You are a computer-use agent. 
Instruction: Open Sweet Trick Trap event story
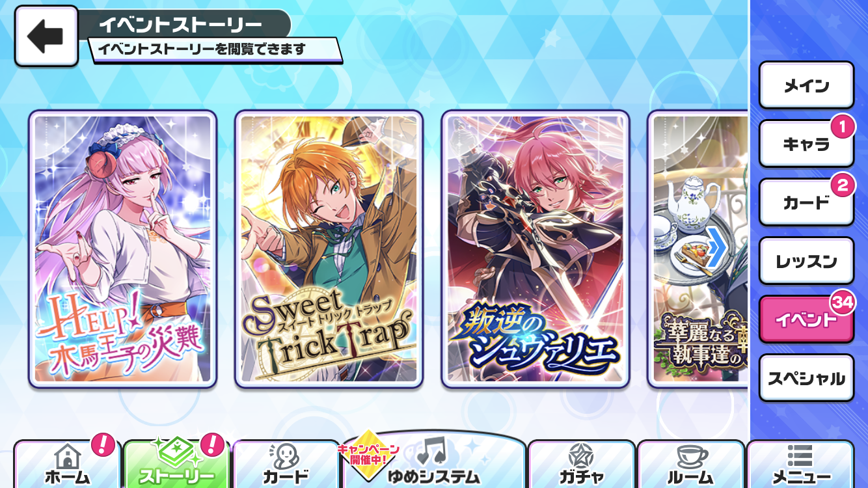[329, 249]
